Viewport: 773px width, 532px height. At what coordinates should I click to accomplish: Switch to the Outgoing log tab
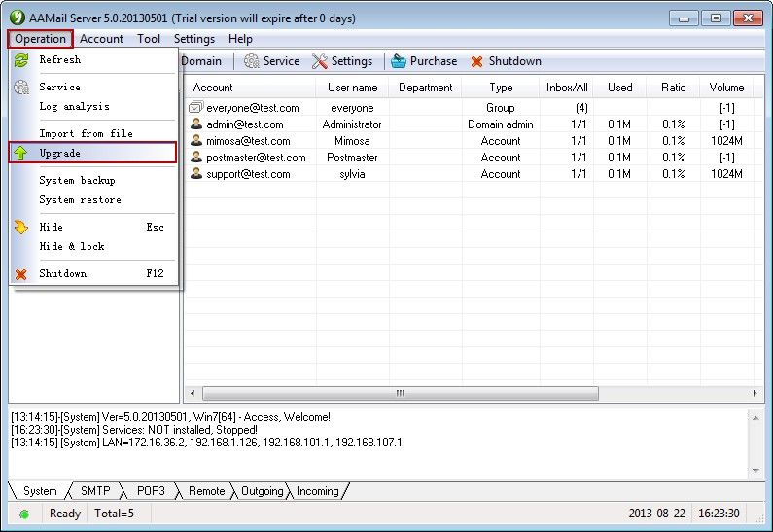[x=262, y=491]
